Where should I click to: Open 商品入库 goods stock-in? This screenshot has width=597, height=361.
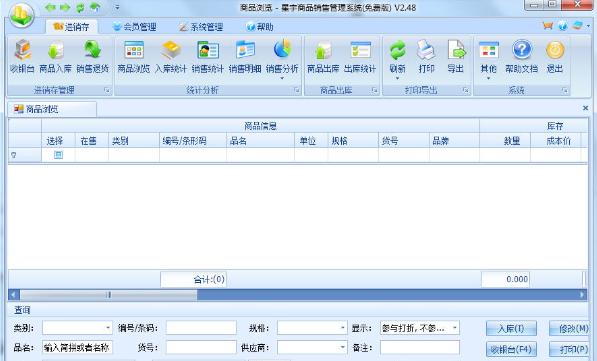55,57
